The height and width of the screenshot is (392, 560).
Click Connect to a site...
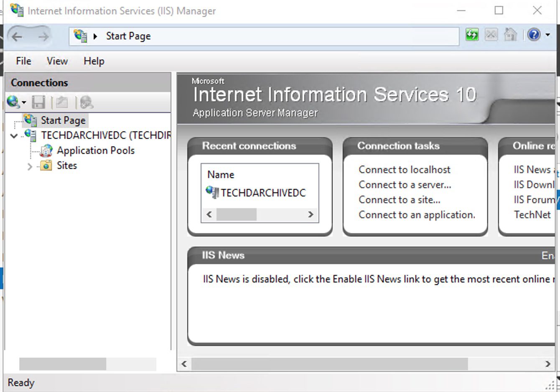[400, 200]
